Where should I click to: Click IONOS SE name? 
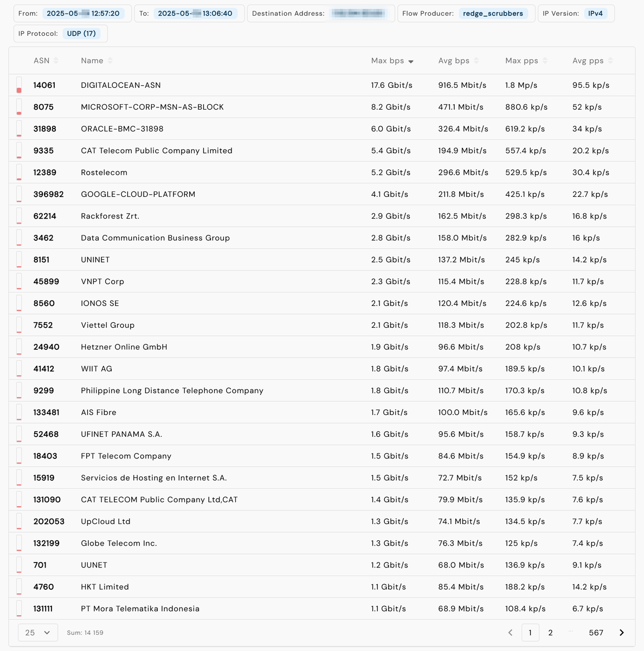(100, 303)
